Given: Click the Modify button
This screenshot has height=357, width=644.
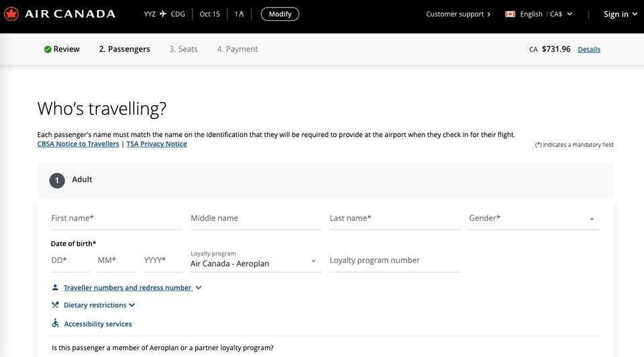Looking at the screenshot, I should pos(280,14).
